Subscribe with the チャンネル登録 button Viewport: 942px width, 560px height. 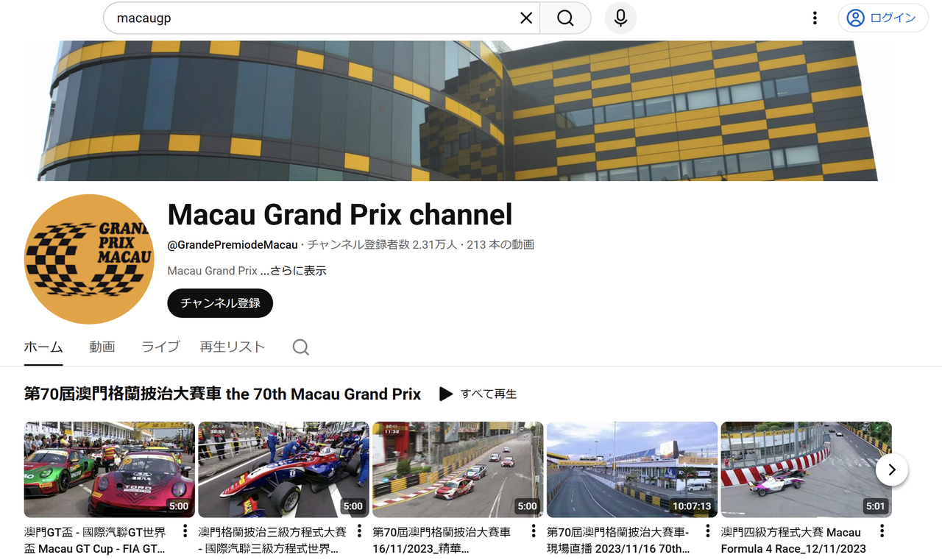tap(220, 303)
